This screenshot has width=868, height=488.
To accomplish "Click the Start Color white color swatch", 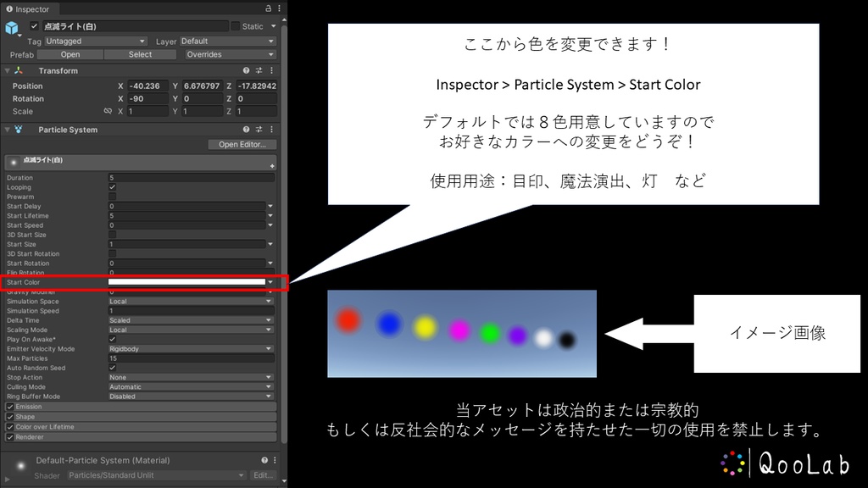I will [185, 281].
